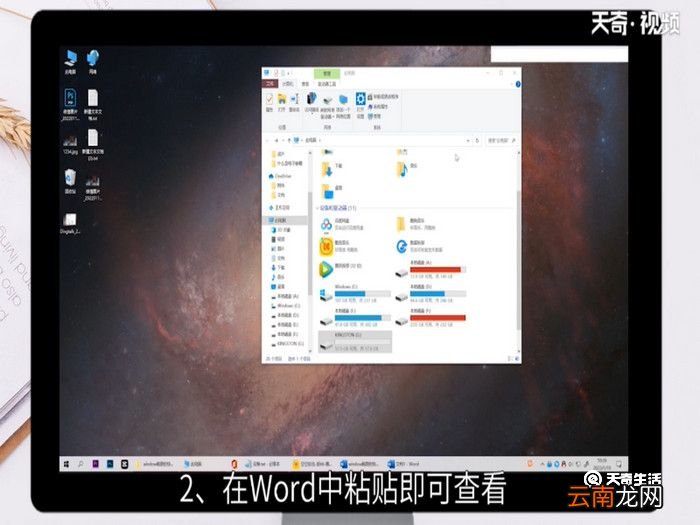
Task: Click the taskbar clock
Action: (x=602, y=464)
